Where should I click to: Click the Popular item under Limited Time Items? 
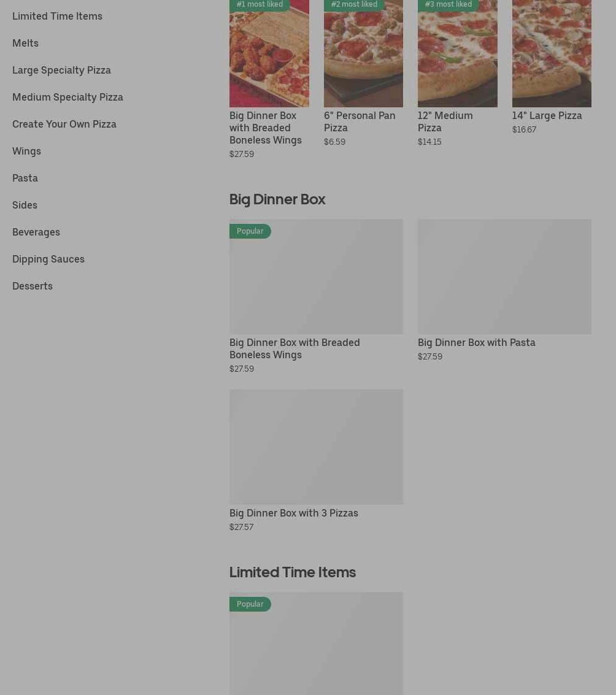316,644
